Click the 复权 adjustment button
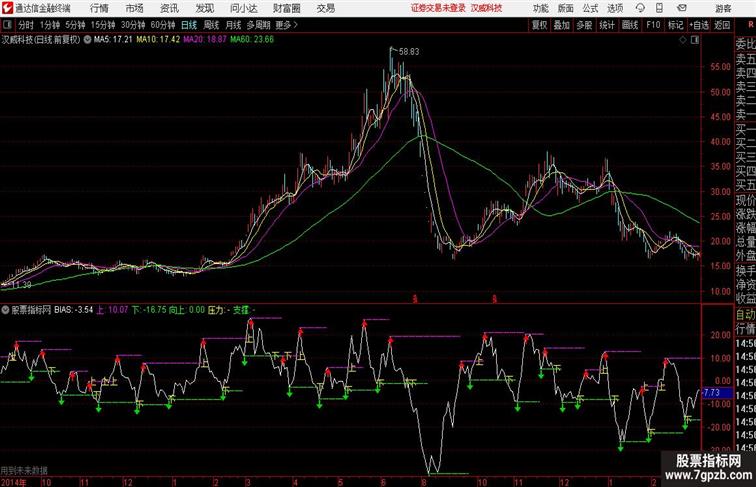 pyautogui.click(x=539, y=25)
